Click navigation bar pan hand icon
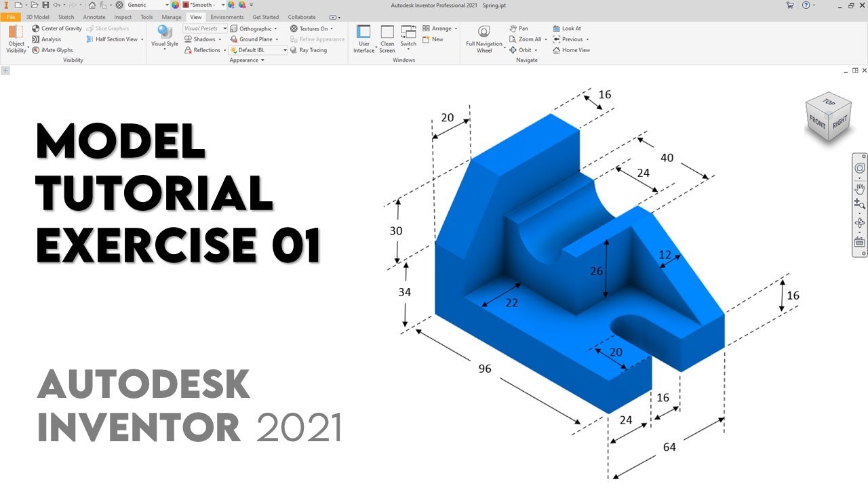Image resolution: width=868 pixels, height=488 pixels. coord(860,188)
